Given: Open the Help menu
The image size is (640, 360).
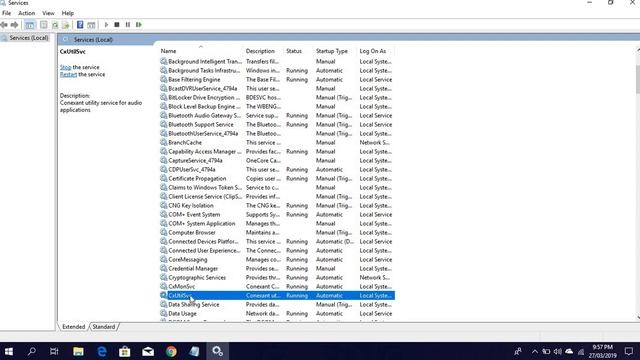Looking at the screenshot, I should 68,13.
